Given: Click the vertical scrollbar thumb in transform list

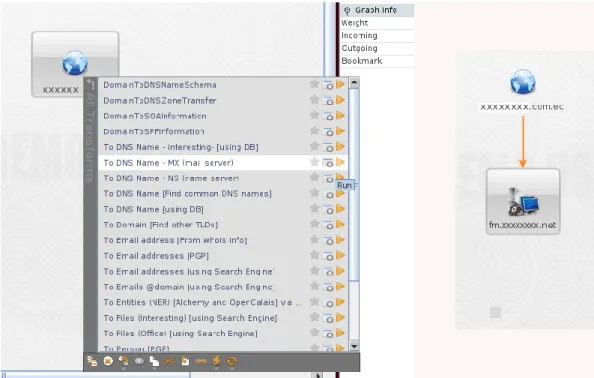Looking at the screenshot, I should coord(354,185).
